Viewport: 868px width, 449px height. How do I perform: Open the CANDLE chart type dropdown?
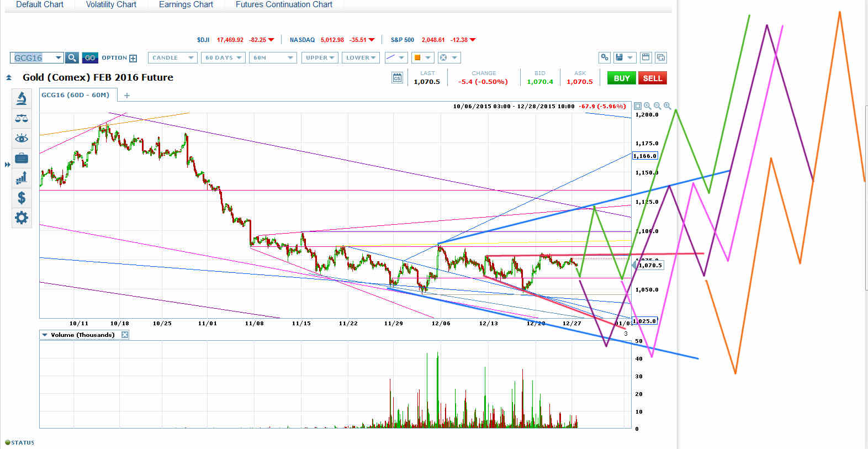point(172,57)
